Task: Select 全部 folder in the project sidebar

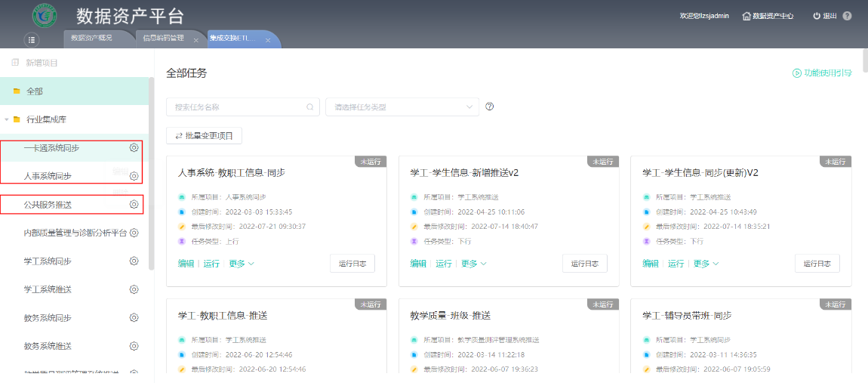Action: click(35, 91)
